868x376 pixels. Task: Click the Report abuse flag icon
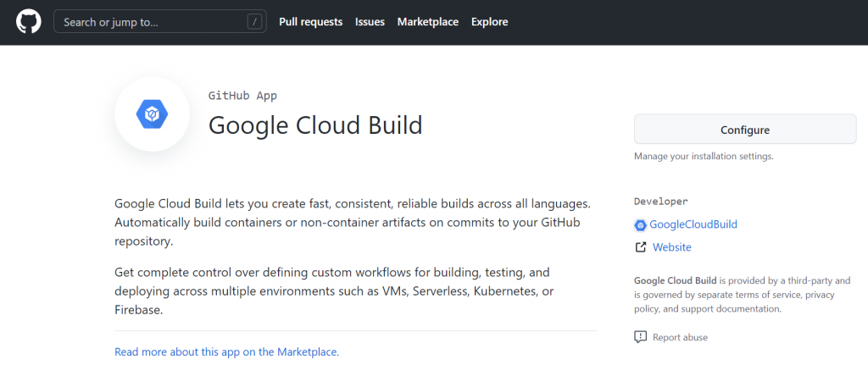641,337
